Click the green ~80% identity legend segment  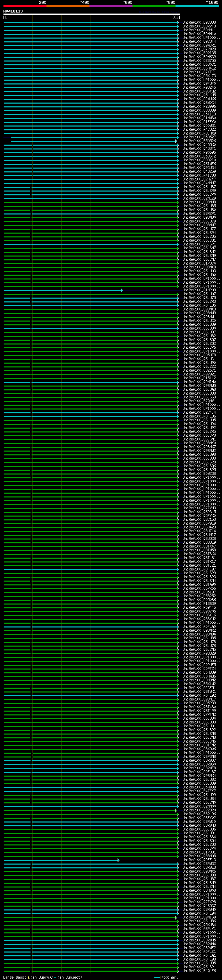154,6
